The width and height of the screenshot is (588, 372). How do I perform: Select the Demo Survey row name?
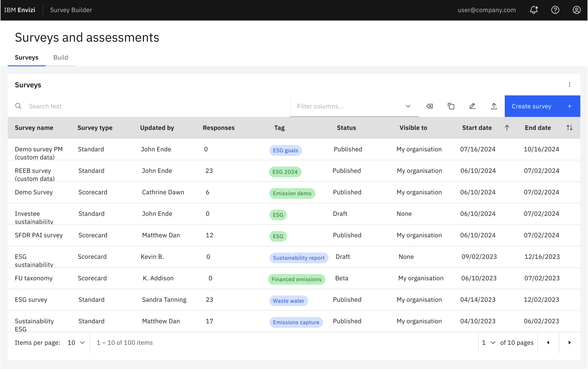pyautogui.click(x=34, y=192)
